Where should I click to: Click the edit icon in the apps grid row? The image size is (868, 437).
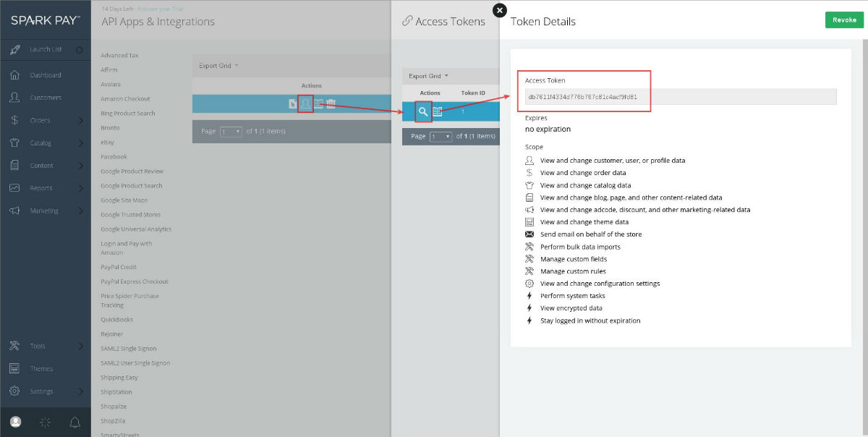click(x=292, y=105)
